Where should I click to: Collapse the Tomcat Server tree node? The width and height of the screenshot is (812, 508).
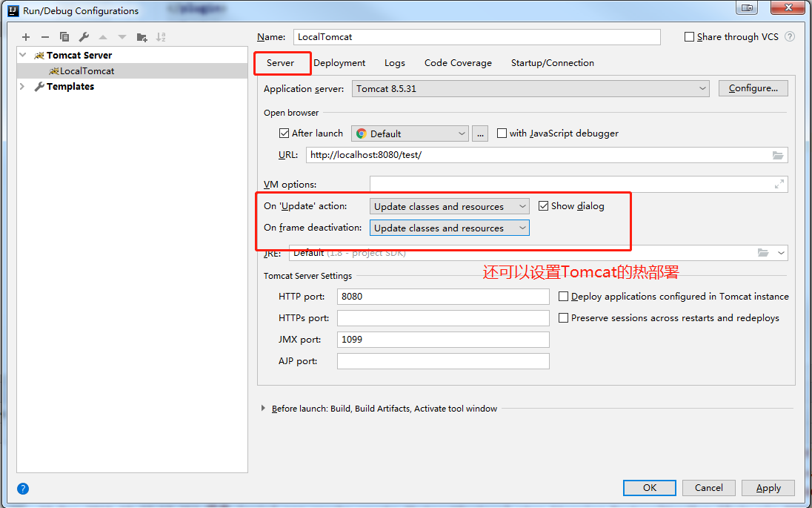pyautogui.click(x=22, y=55)
